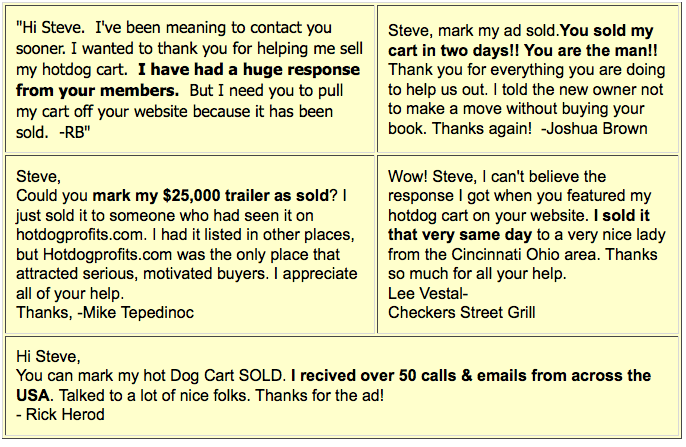Click the hotdogprofits.com lowercase mention
The width and height of the screenshot is (686, 447).
80,235
